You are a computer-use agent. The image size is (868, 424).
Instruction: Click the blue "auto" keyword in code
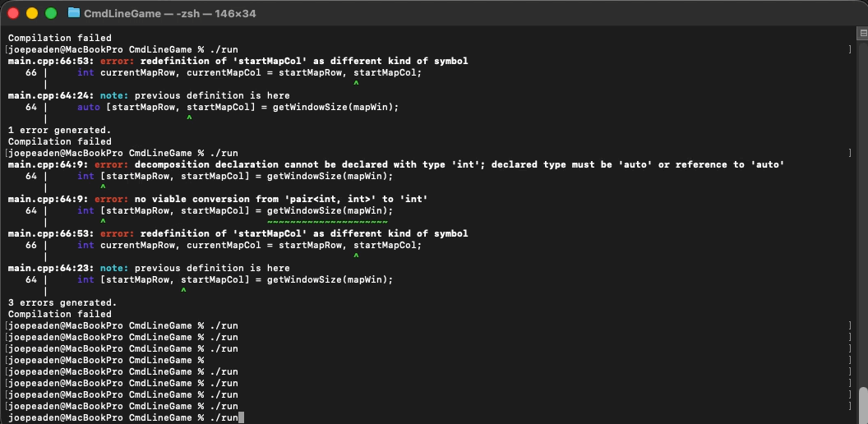pyautogui.click(x=88, y=107)
